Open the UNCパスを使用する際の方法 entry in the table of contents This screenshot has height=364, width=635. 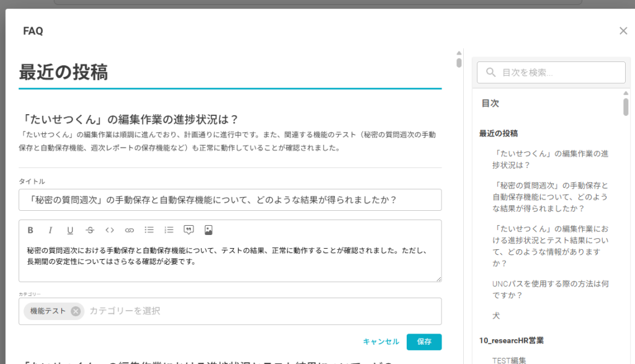tap(549, 290)
